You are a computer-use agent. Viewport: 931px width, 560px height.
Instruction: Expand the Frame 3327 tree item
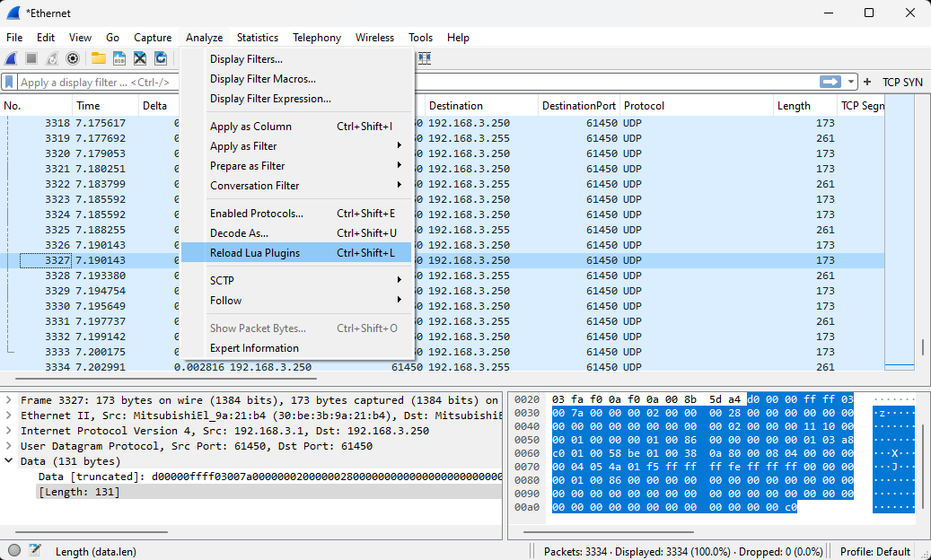tap(9, 400)
